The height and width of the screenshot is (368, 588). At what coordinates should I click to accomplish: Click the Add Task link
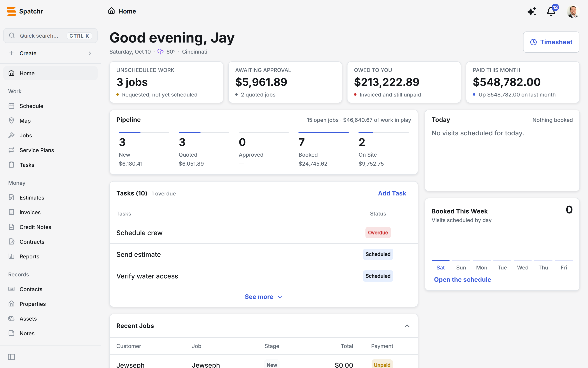(392, 193)
